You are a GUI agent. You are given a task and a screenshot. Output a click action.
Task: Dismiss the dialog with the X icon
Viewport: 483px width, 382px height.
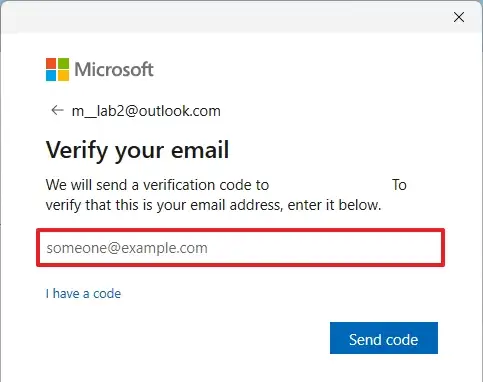coord(459,17)
